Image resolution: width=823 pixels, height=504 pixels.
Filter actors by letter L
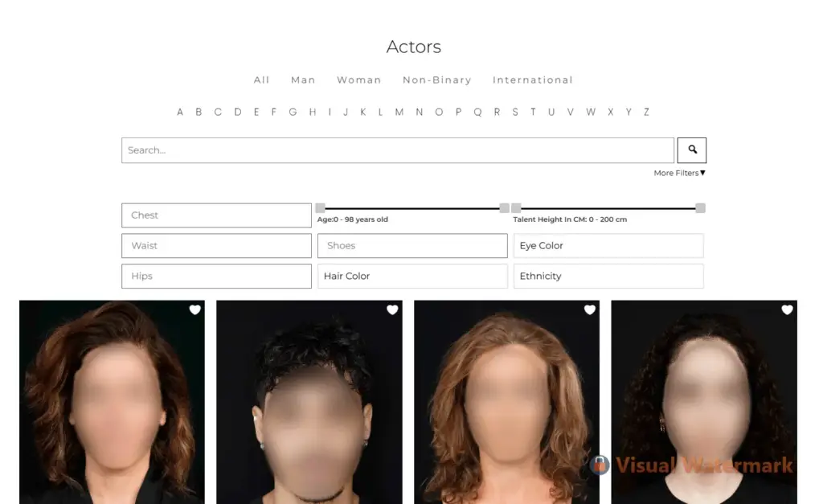380,112
